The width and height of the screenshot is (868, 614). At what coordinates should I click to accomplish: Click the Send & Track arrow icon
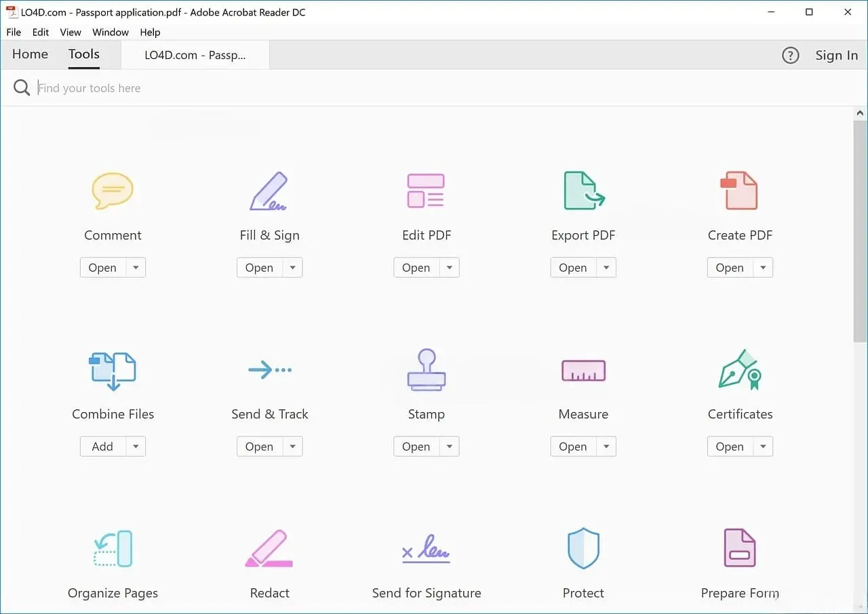click(x=269, y=370)
